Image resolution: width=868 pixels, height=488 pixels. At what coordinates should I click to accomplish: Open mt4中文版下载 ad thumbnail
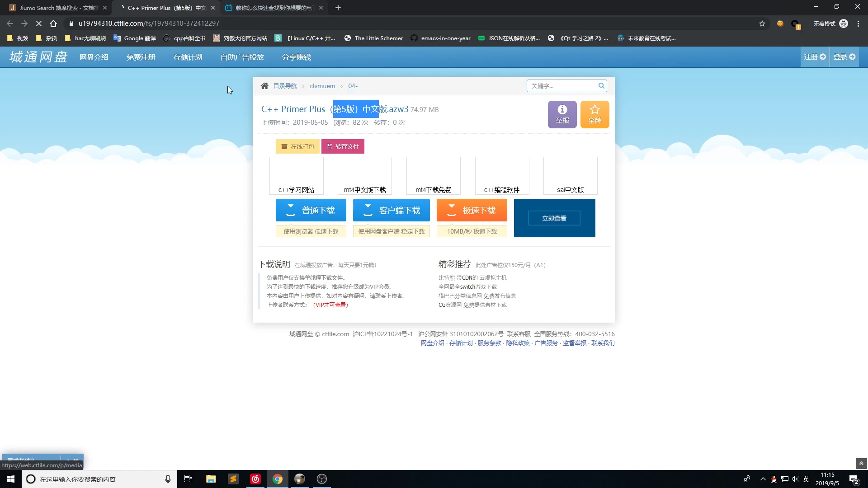[x=365, y=176]
